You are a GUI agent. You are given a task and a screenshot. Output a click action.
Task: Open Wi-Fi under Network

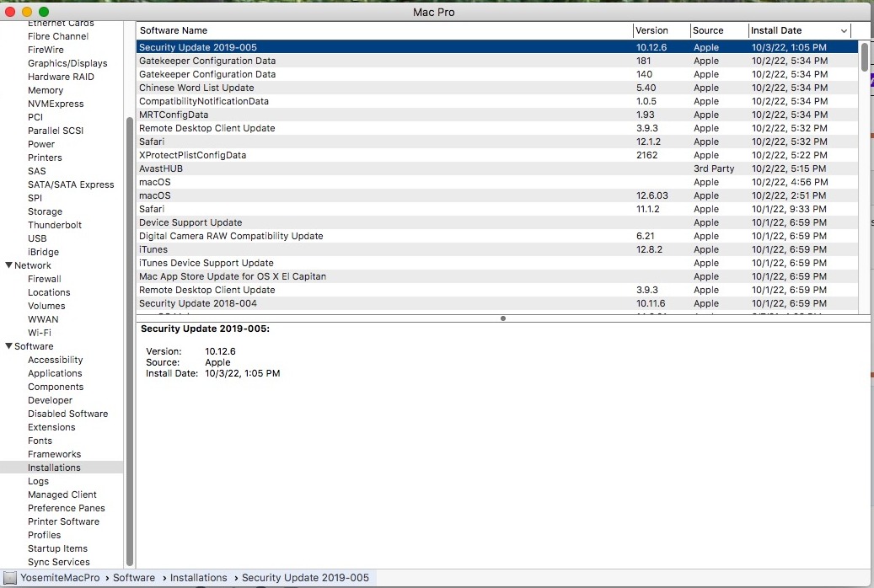(39, 333)
